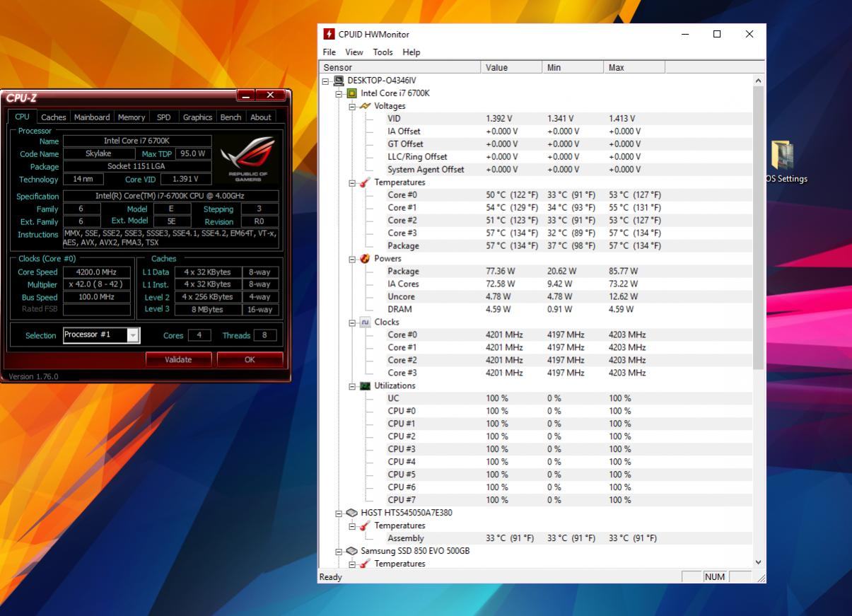Click the scrollbar down arrow in HWMonitor
The image size is (852, 616).
[x=759, y=562]
